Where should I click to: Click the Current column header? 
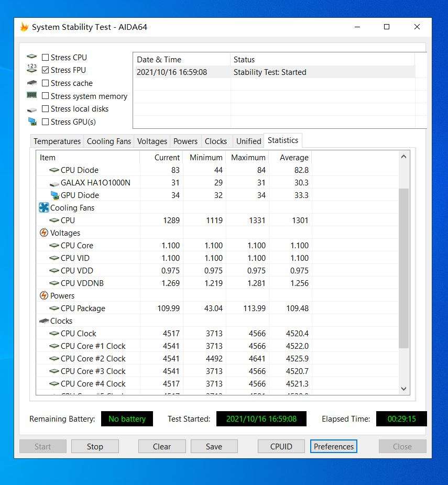161,158
